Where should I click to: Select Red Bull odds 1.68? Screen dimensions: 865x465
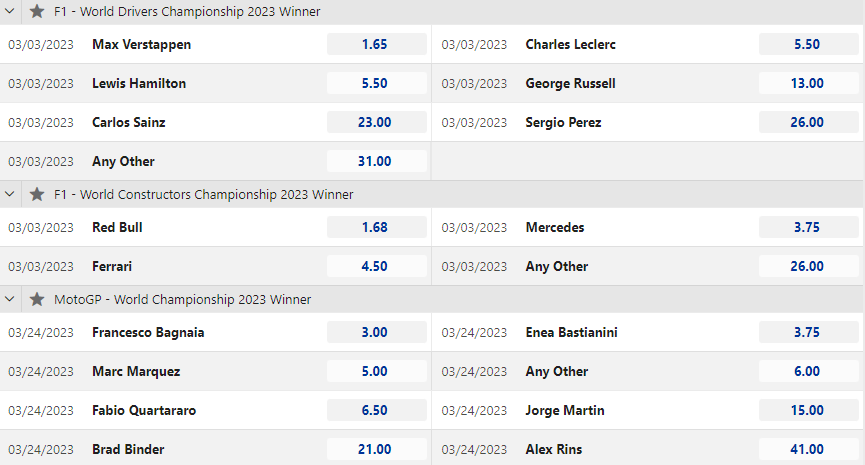376,228
